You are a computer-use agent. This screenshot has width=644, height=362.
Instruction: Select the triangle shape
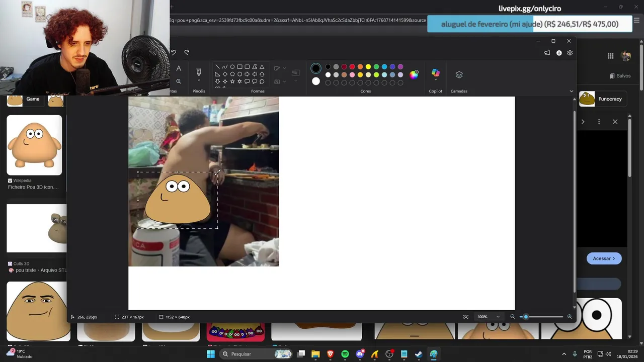coord(262,67)
